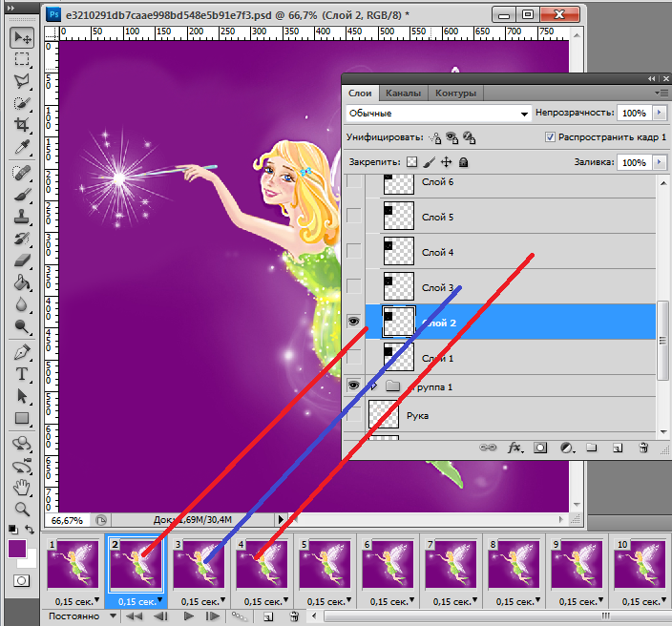Add a layer mask
672x626 pixels.
point(540,449)
